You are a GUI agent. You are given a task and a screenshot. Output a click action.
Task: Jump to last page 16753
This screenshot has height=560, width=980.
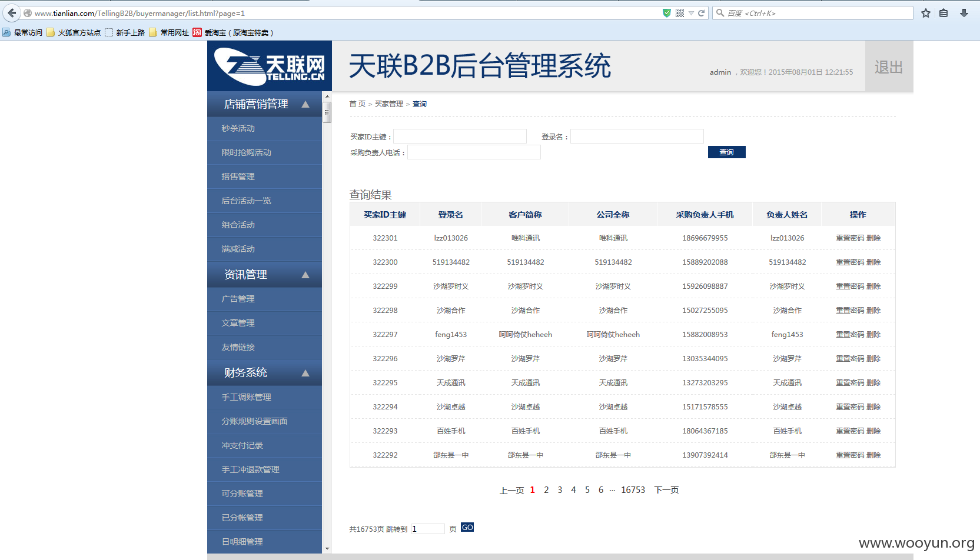tap(633, 490)
